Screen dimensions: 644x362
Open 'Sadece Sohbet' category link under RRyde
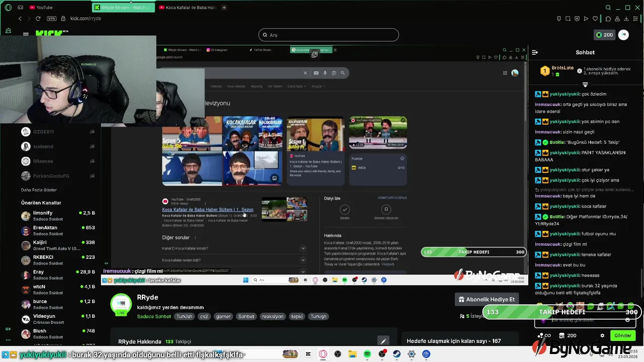[154, 316]
